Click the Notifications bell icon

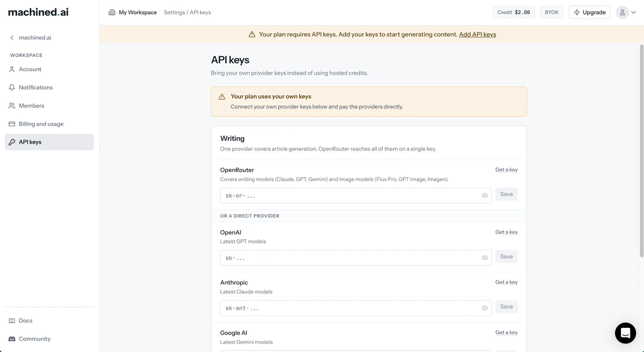tap(12, 88)
